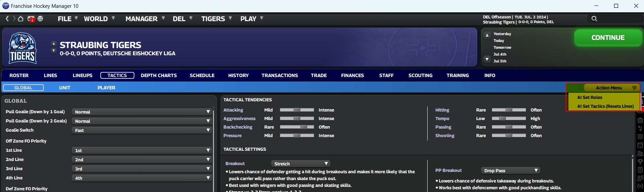The width and height of the screenshot is (644, 192).
Task: Adjust the Backchecking tendency slider
Action: point(297,127)
